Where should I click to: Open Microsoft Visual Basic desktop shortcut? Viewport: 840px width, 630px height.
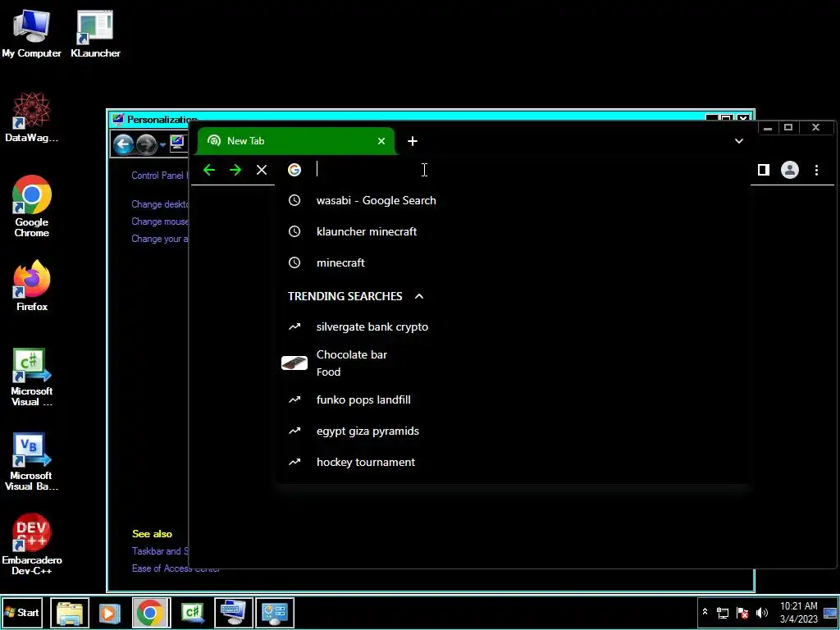pos(32,462)
